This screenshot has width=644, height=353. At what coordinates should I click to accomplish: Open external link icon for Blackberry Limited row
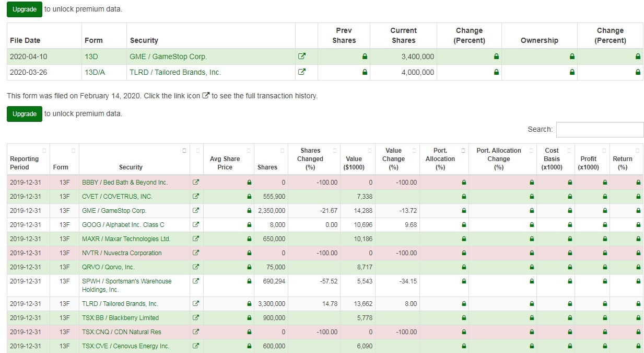click(196, 318)
